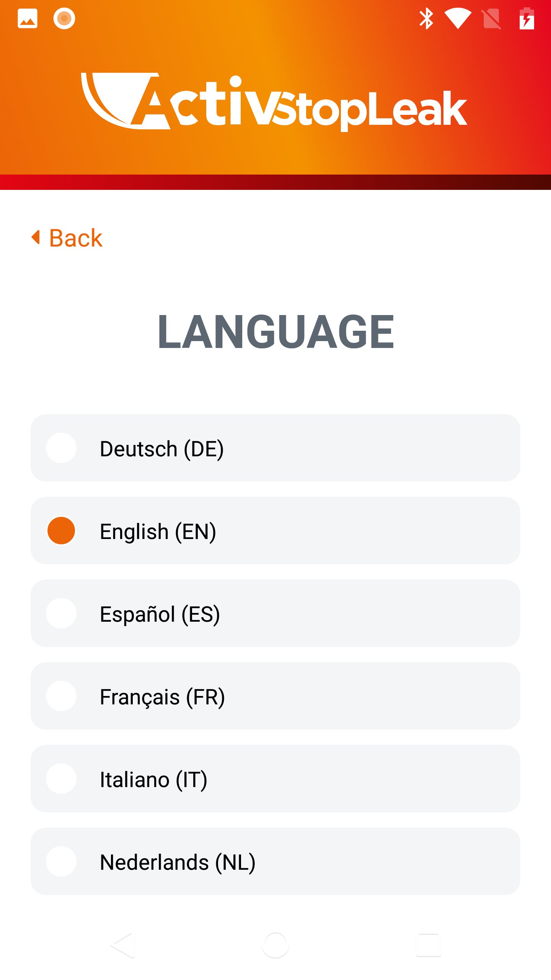Tap the screen recording indicator icon
The width and height of the screenshot is (551, 980).
point(64,18)
